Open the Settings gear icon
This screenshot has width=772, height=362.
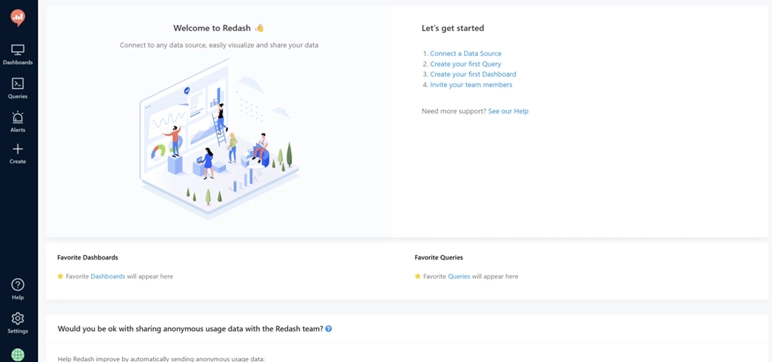18,318
